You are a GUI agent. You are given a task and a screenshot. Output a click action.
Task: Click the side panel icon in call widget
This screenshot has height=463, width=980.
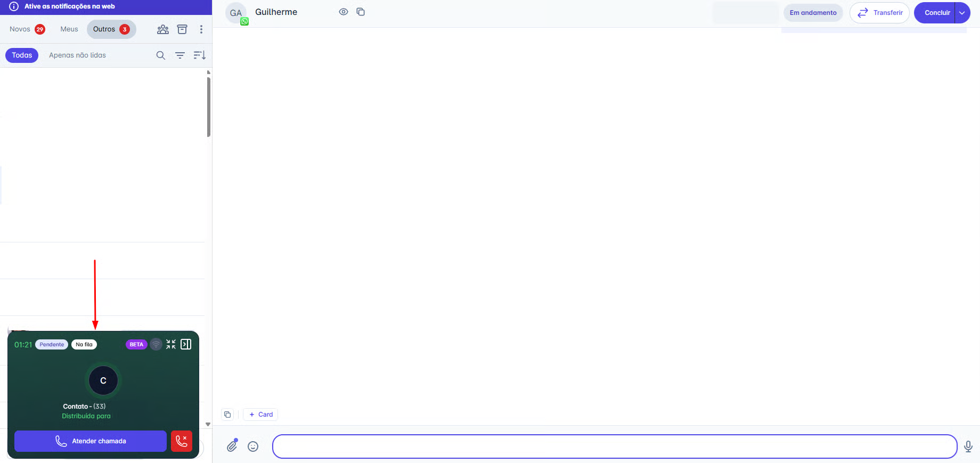click(x=186, y=344)
